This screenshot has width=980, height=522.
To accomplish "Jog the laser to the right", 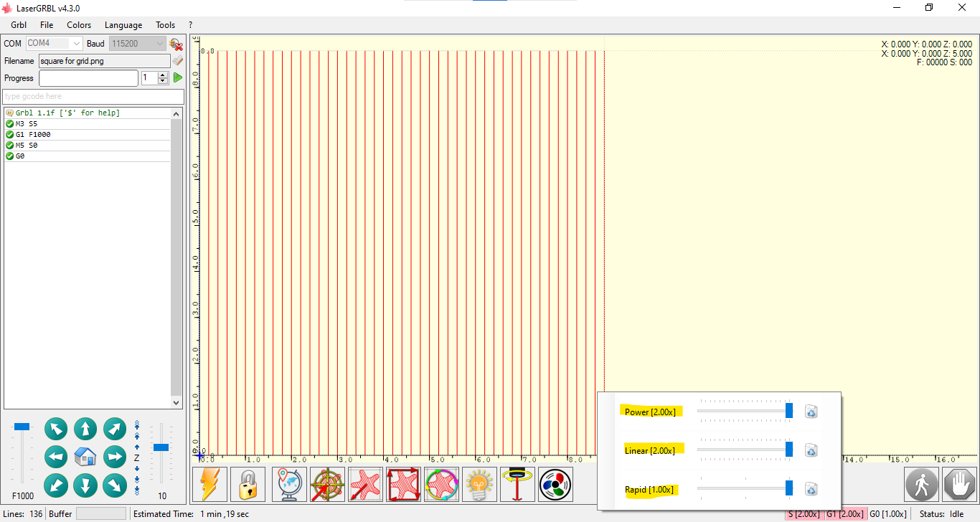I will (x=115, y=457).
